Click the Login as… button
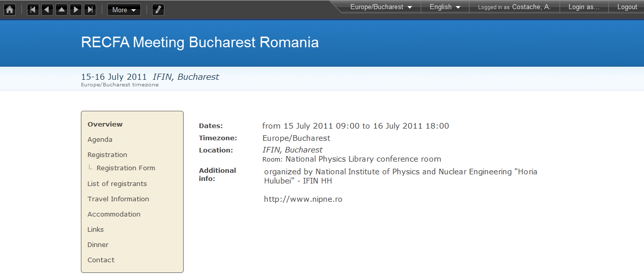This screenshot has height=278, width=644. click(584, 7)
